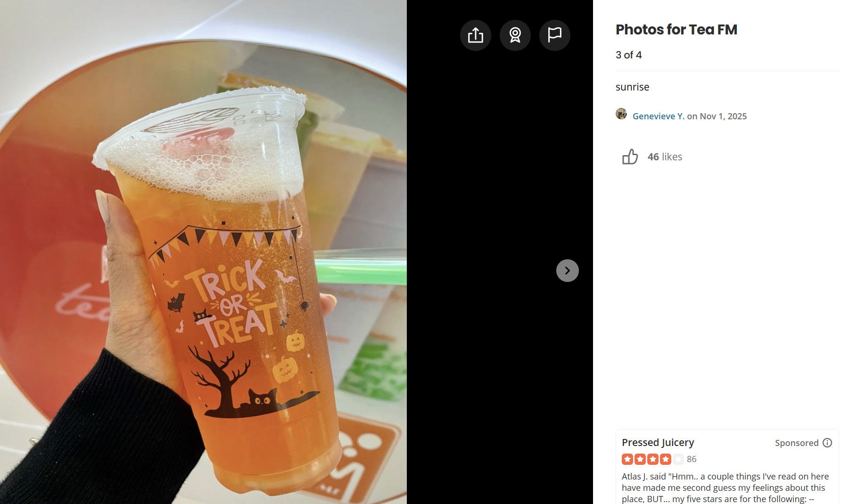Click the 86 reviews count
This screenshot has width=849, height=504.
coord(692,459)
